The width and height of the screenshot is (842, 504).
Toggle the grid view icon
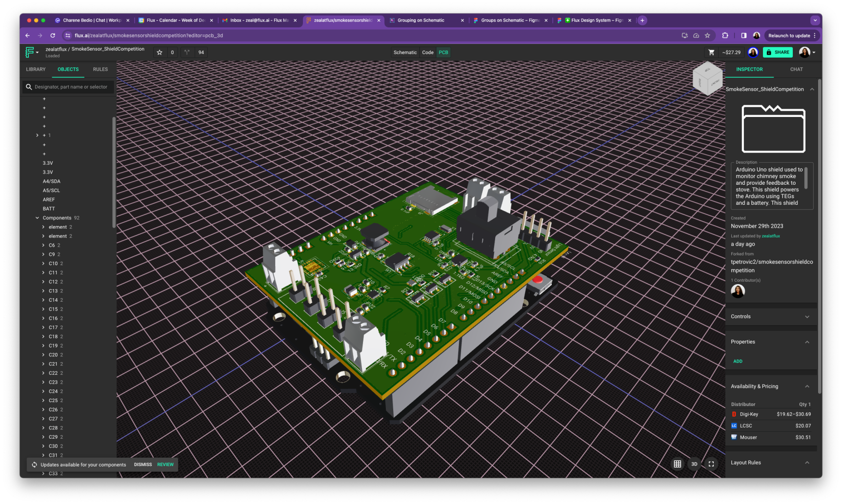pos(677,464)
